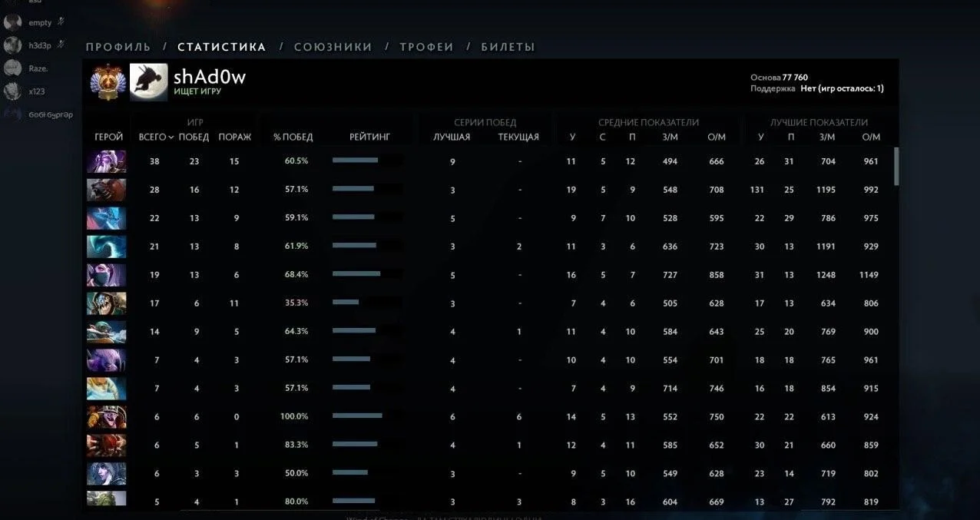Click the СЕРИИ ПОБЕД group heading

(x=485, y=122)
